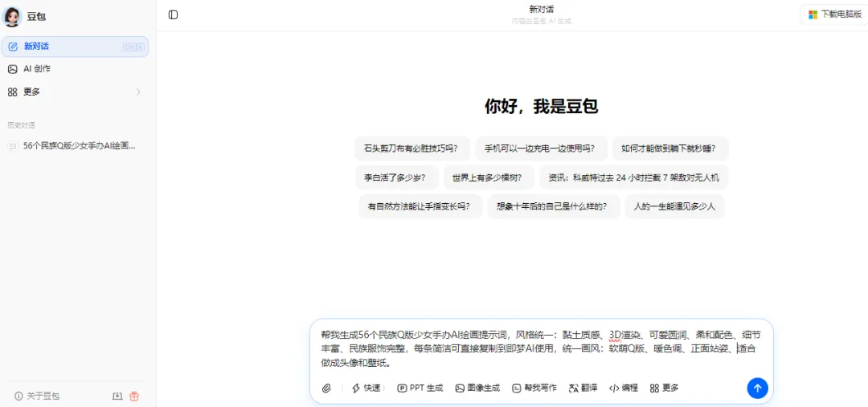This screenshot has height=407, width=868.
Task: Click suggestion 人的一生能遇见多少人
Action: (675, 206)
